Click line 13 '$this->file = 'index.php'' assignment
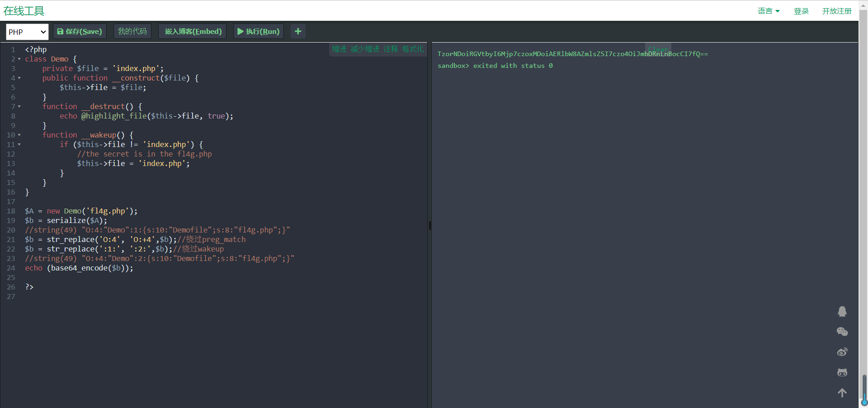The image size is (868, 408). pyautogui.click(x=133, y=164)
